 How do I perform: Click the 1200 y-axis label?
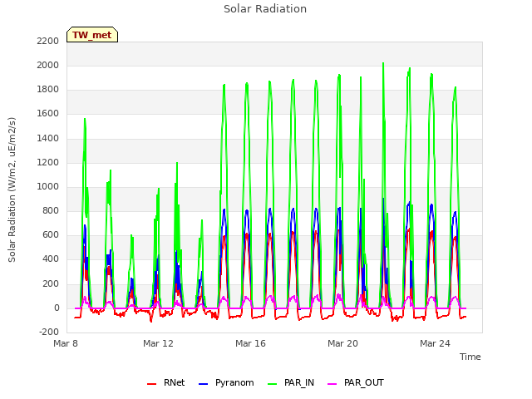click(x=48, y=163)
